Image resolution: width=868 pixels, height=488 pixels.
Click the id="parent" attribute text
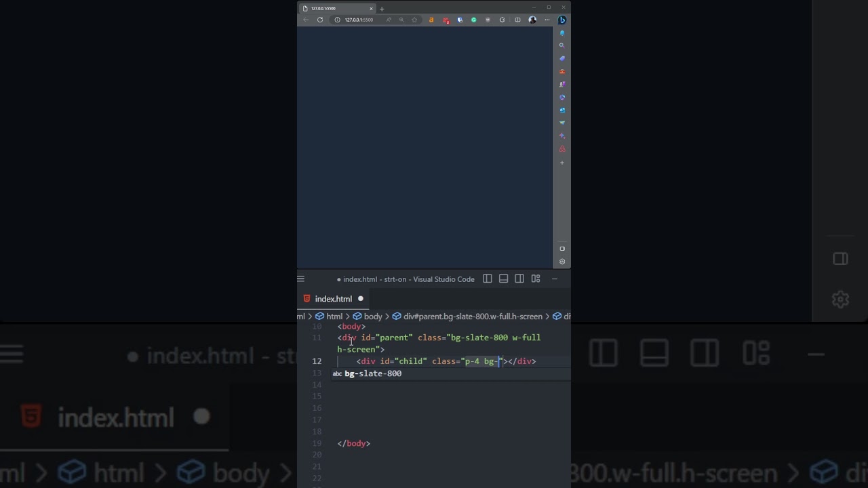(387, 338)
